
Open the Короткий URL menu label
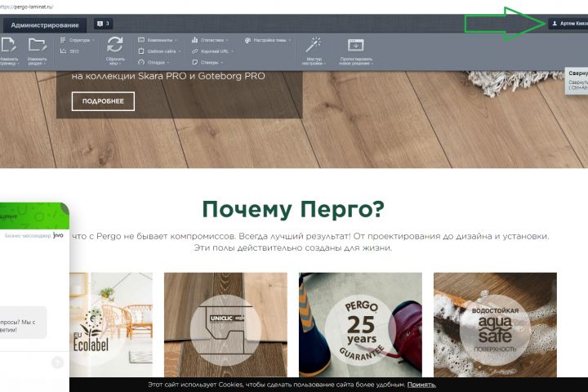point(215,51)
